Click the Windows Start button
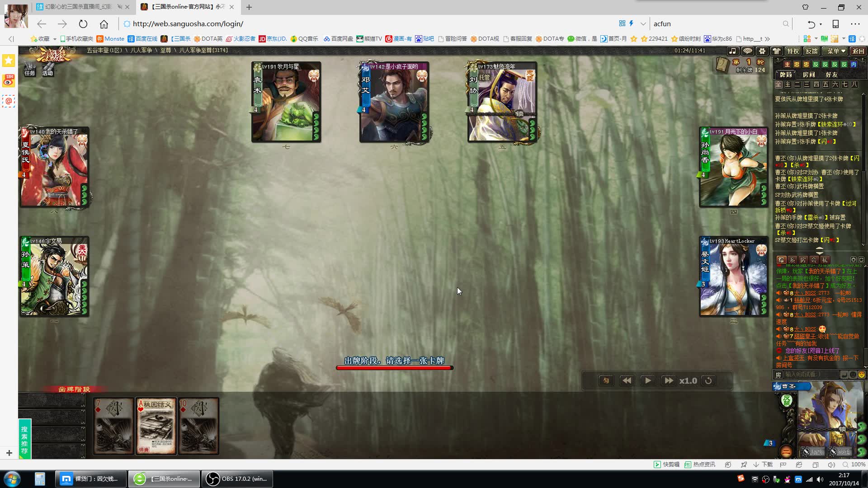868x488 pixels. click(x=12, y=479)
